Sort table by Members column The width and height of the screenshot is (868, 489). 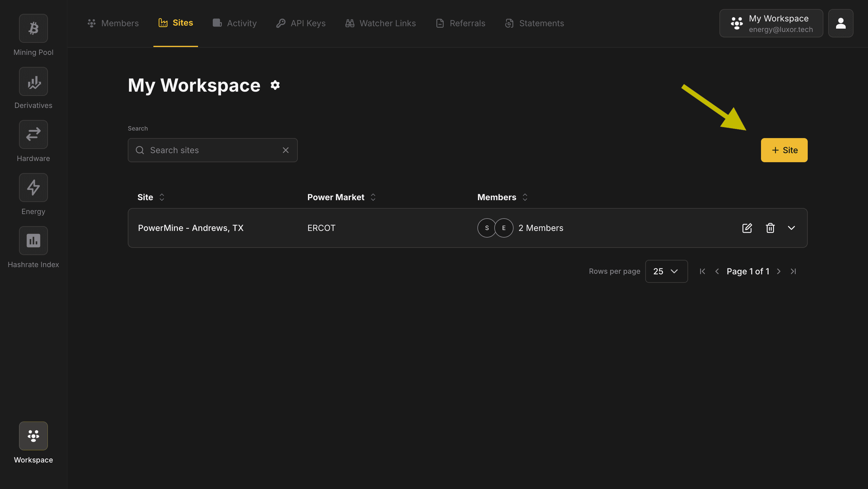525,197
